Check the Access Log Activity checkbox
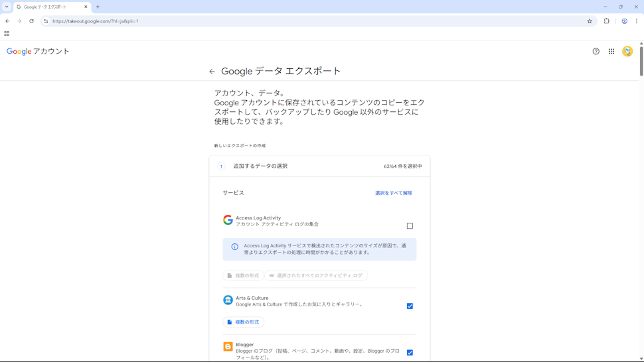The height and width of the screenshot is (362, 644). click(x=410, y=226)
